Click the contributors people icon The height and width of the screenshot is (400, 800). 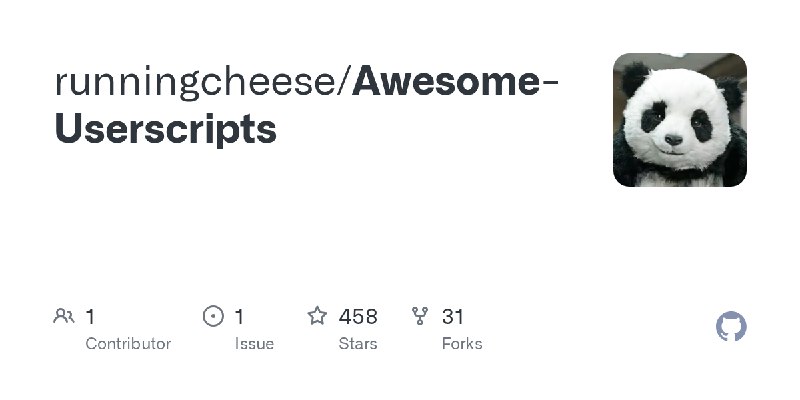[x=64, y=317]
